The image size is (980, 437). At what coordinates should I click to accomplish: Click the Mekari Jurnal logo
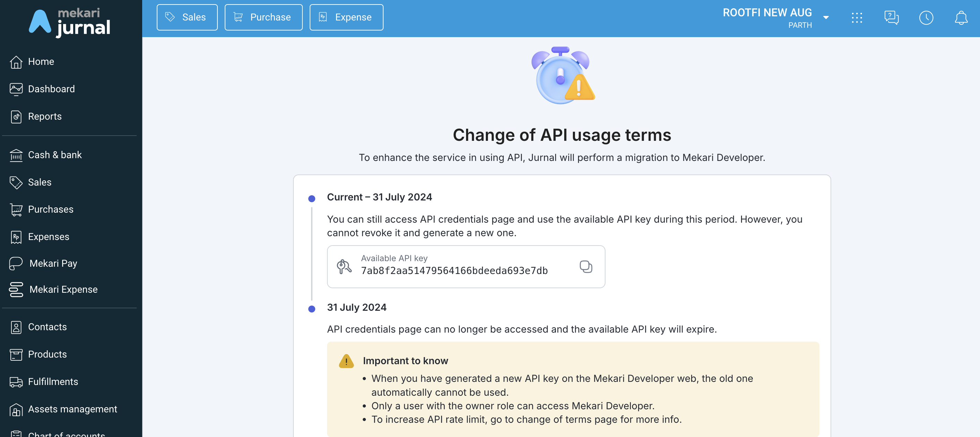pyautogui.click(x=70, y=22)
